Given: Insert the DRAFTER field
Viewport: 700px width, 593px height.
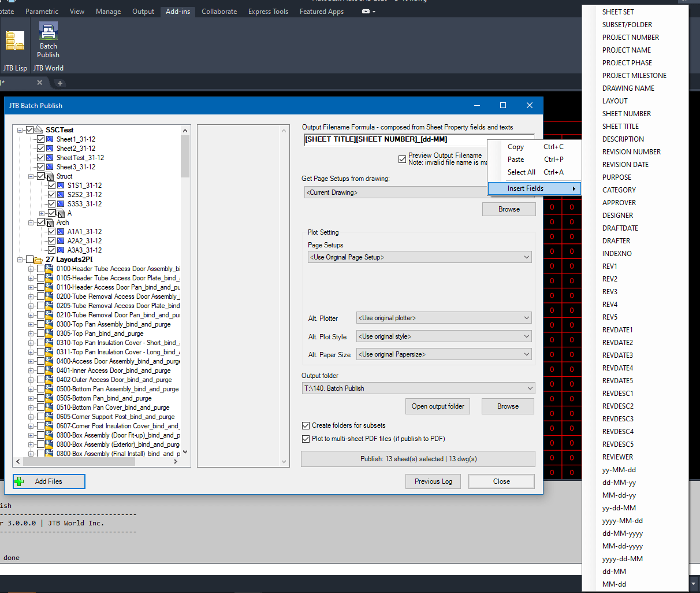Looking at the screenshot, I should [616, 241].
